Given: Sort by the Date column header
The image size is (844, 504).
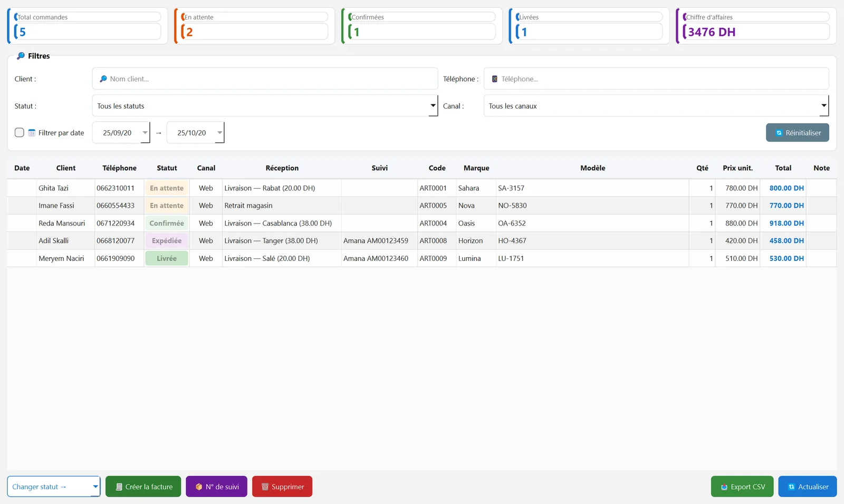Looking at the screenshot, I should tap(22, 168).
